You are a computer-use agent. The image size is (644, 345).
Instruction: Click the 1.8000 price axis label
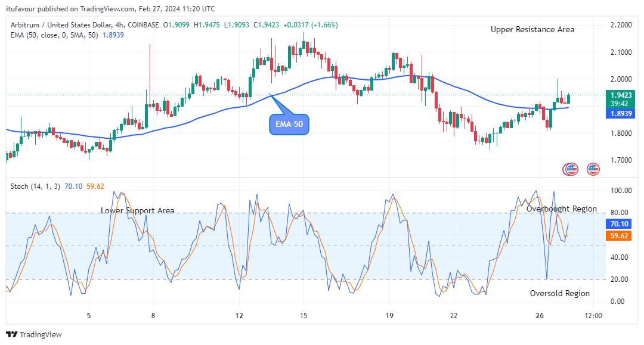click(621, 133)
